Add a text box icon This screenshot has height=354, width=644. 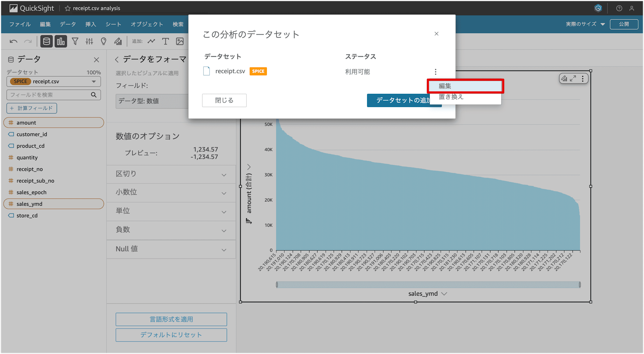166,41
